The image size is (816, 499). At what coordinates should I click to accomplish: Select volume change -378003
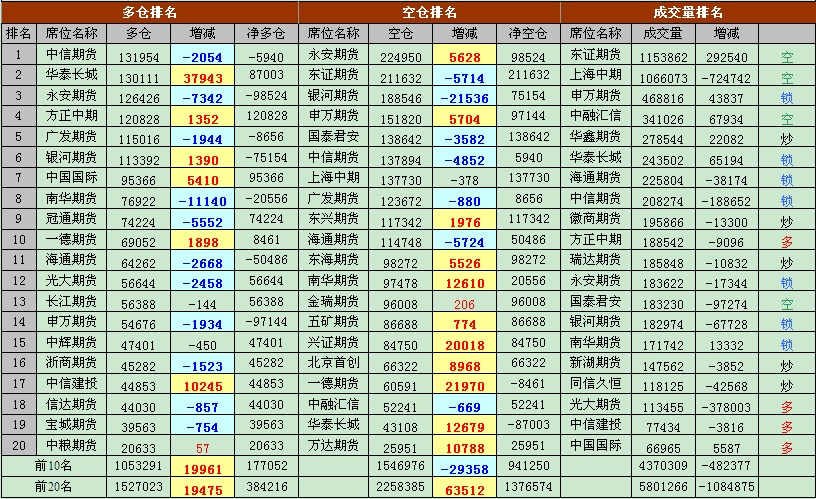coord(726,407)
